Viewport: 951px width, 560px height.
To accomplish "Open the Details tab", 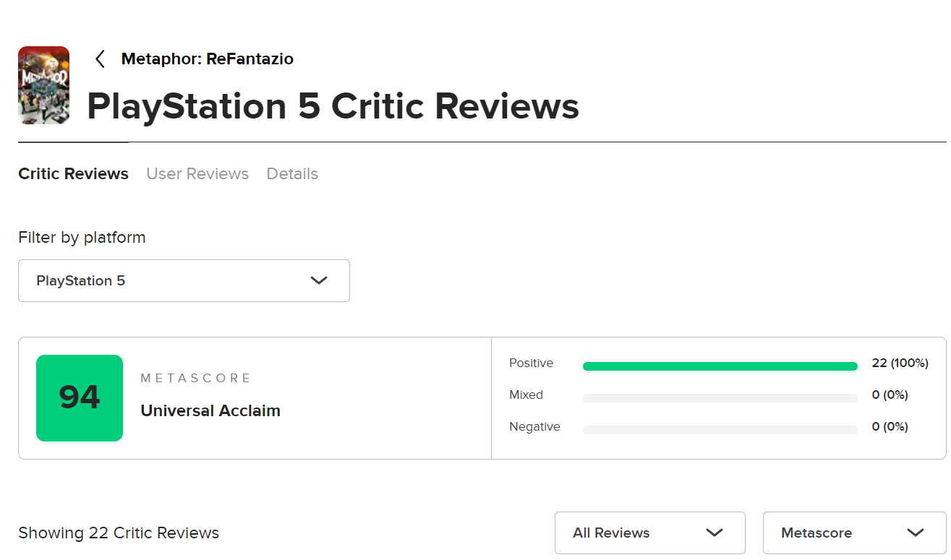I will [x=292, y=174].
